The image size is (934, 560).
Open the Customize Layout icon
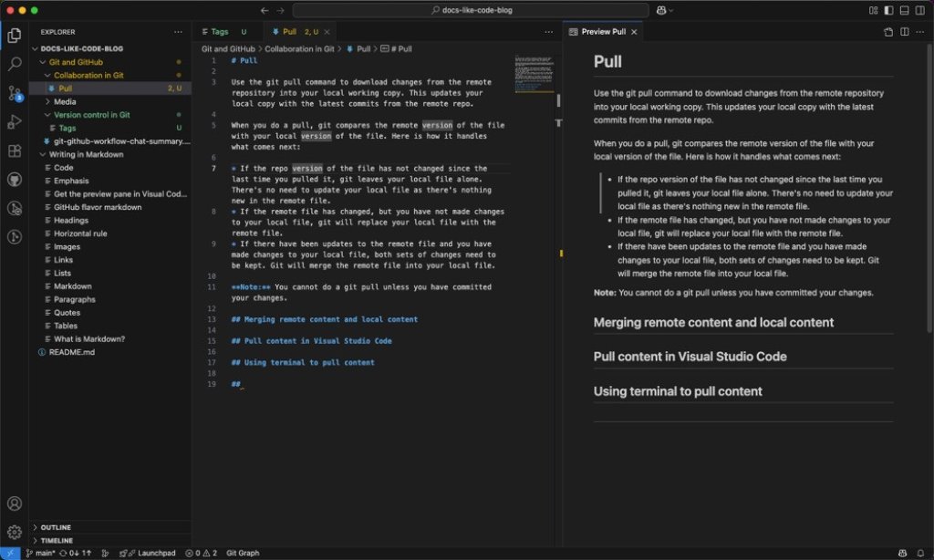(x=873, y=10)
